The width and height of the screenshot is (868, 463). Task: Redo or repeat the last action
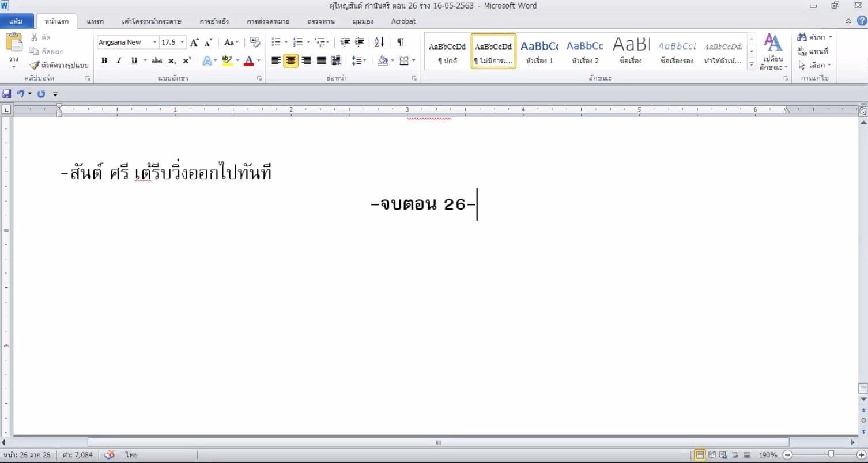click(41, 94)
